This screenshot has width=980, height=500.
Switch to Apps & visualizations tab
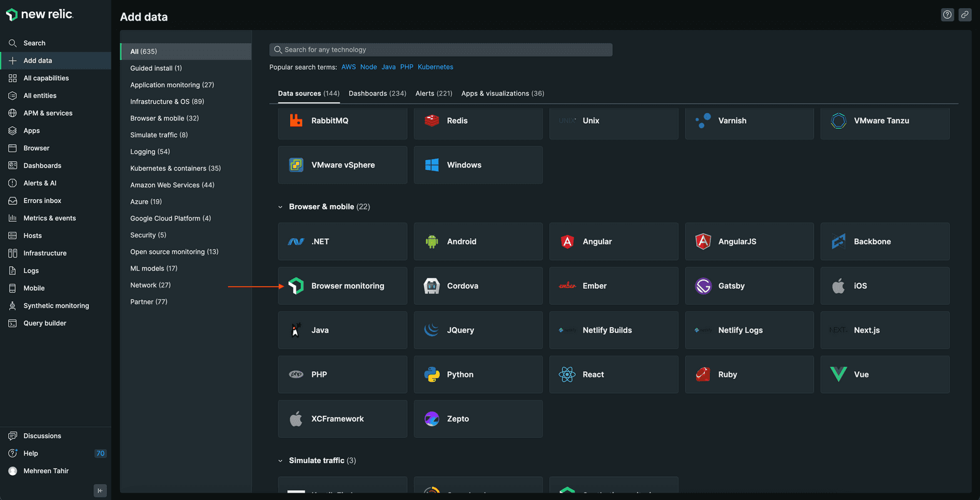pyautogui.click(x=502, y=94)
